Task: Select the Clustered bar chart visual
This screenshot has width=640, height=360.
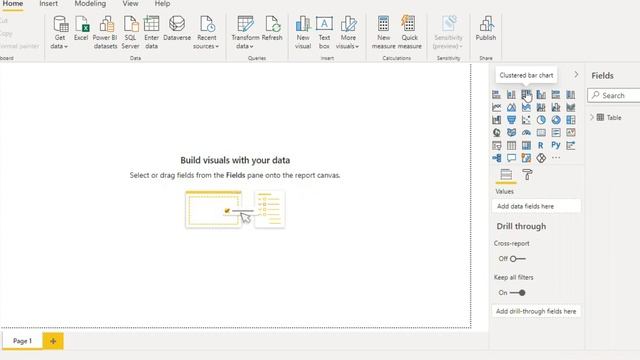Action: (526, 95)
